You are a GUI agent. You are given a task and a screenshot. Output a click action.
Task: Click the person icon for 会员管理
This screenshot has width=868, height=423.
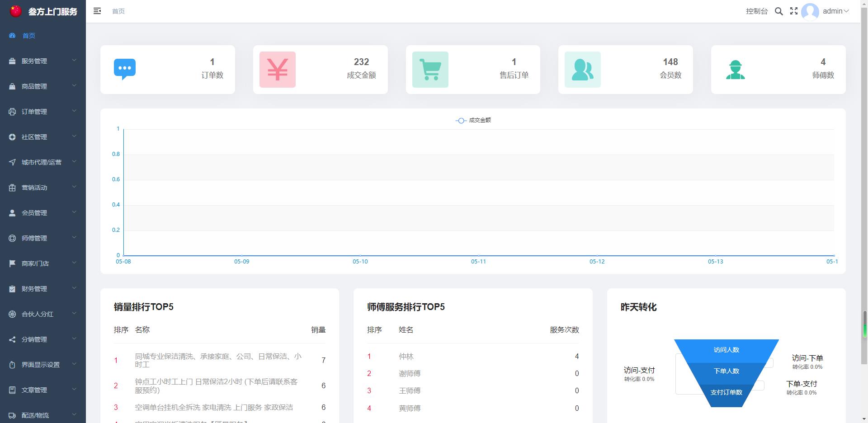12,213
